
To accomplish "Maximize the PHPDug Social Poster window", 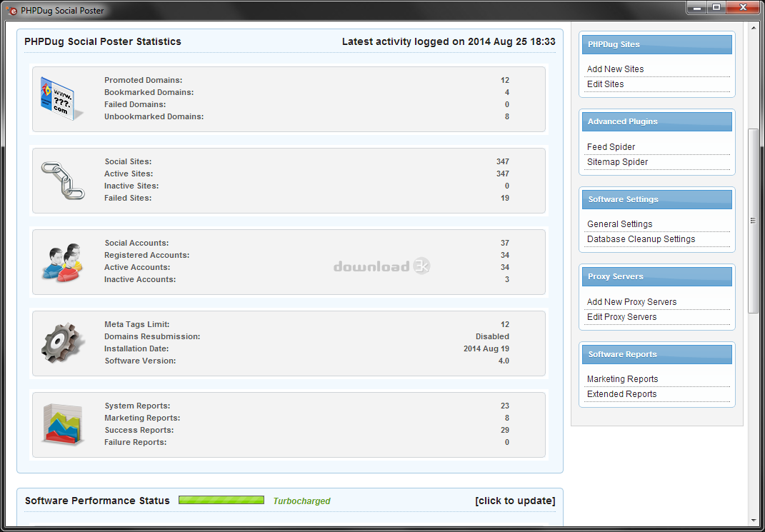I will pos(716,7).
